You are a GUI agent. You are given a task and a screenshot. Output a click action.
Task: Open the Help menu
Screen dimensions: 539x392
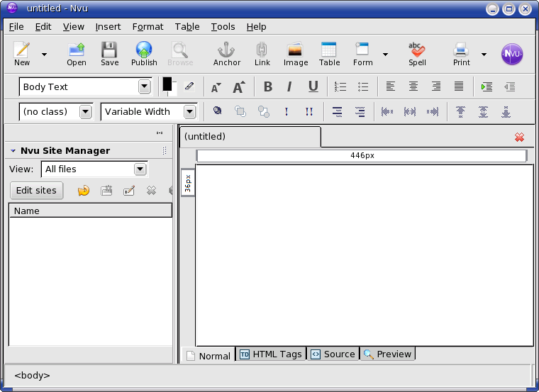coord(256,27)
